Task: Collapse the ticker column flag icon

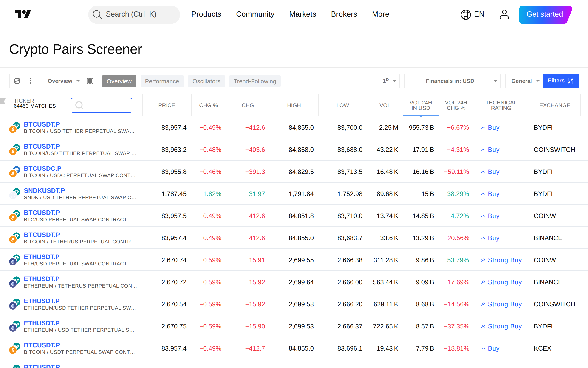Action: click(x=3, y=101)
